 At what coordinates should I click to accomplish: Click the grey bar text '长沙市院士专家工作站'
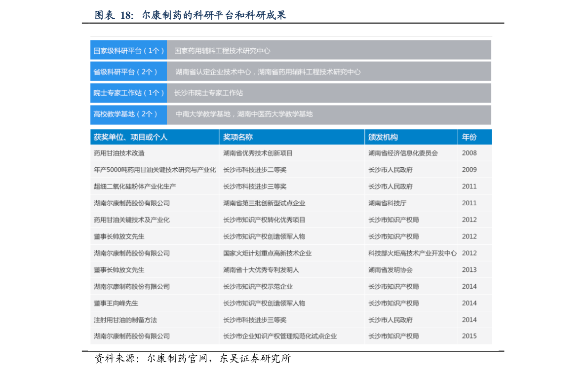pyautogui.click(x=208, y=93)
